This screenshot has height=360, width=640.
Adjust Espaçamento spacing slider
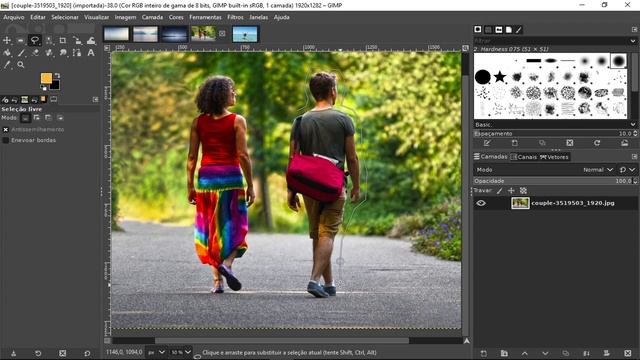555,133
